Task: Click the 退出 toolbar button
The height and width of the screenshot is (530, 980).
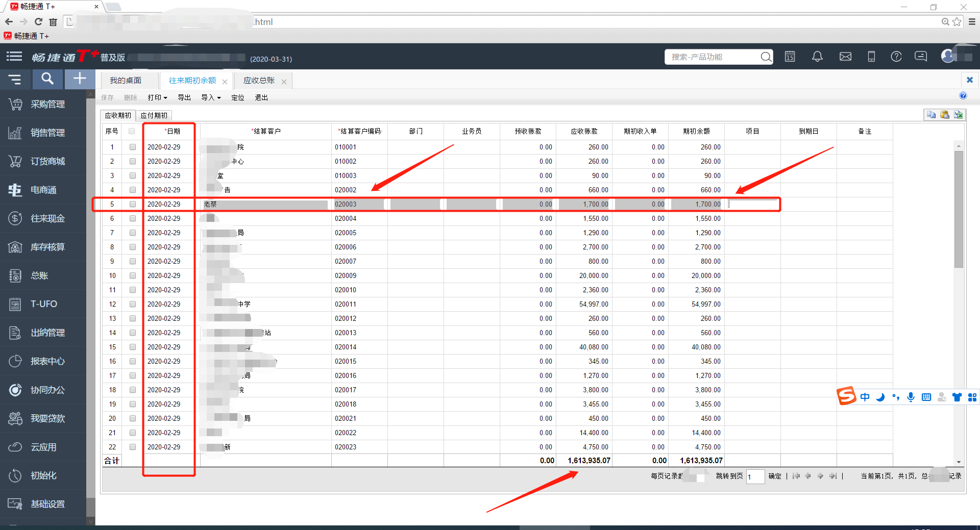Action: [x=261, y=97]
